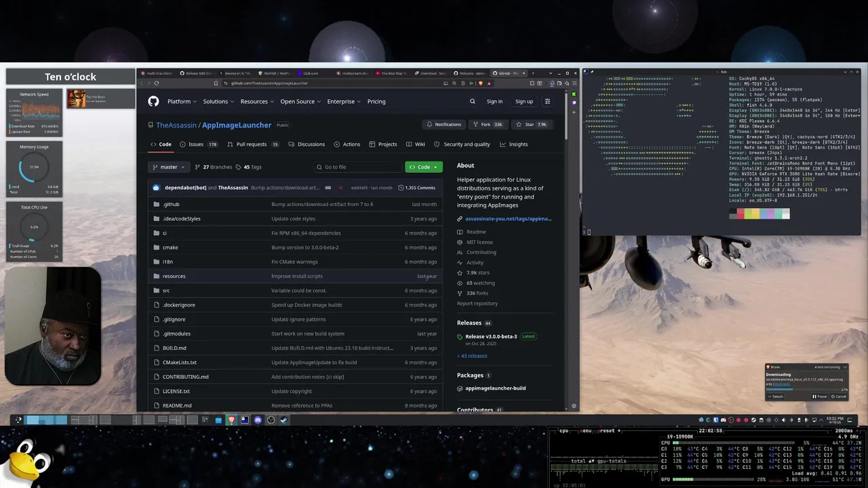Show hidden system tray icons arrow
Screen dimensions: 868x488
click(x=821, y=420)
